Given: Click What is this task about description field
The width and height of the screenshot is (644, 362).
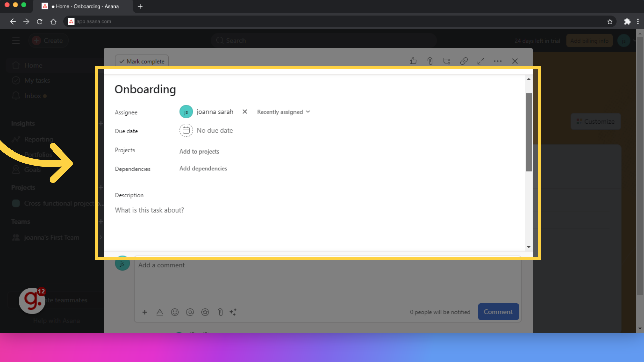Looking at the screenshot, I should [x=149, y=209].
